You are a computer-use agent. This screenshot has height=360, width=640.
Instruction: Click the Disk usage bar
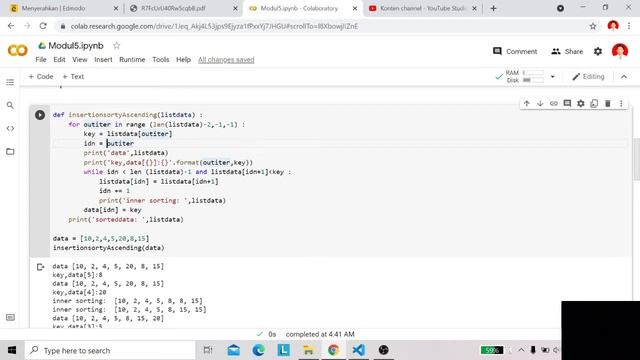pyautogui.click(x=533, y=80)
